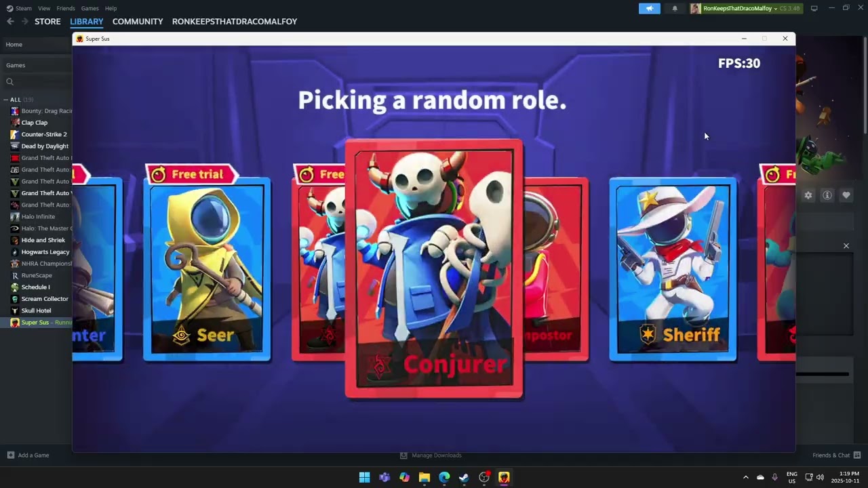Select the Clap Clap game icon

[15, 123]
